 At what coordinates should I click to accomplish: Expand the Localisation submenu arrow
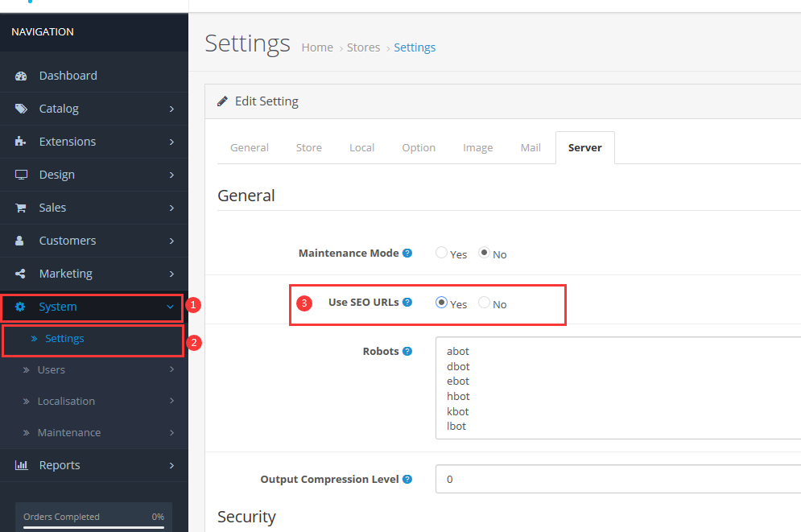coord(171,401)
